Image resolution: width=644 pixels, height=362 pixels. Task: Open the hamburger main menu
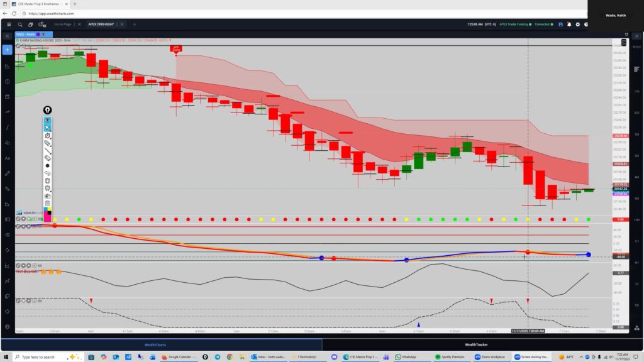pos(9,25)
